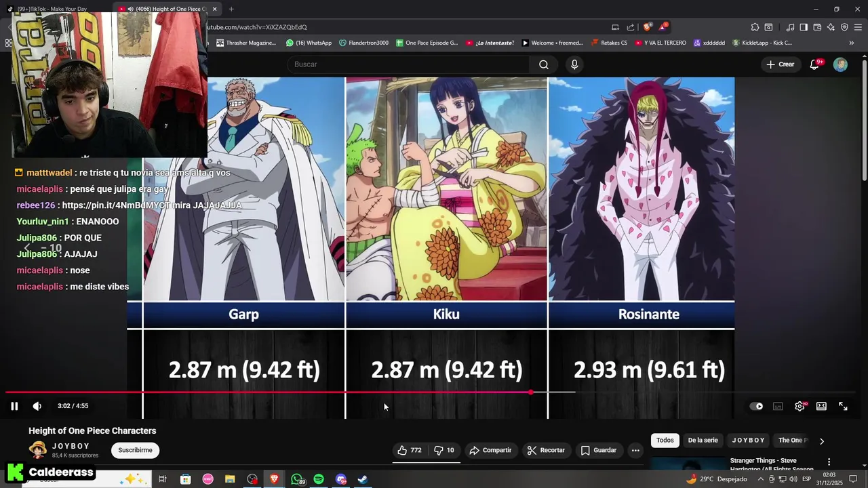Open the player settings gear
The height and width of the screenshot is (488, 868).
(x=800, y=406)
